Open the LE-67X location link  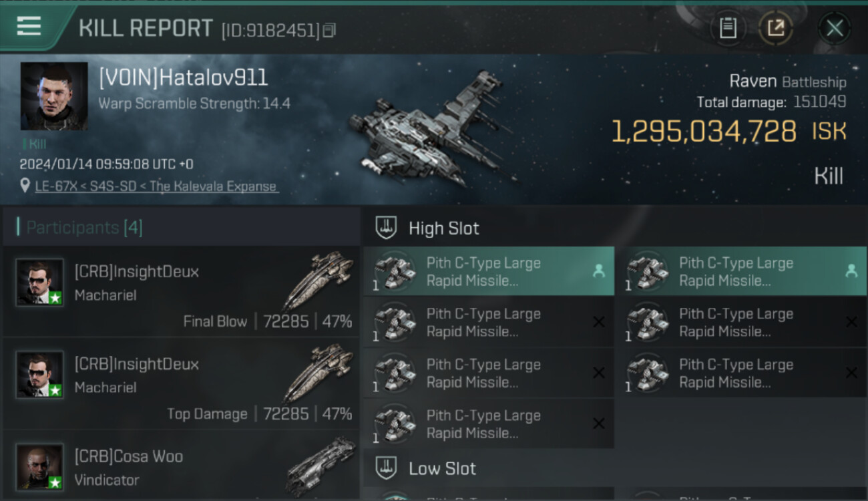(156, 186)
